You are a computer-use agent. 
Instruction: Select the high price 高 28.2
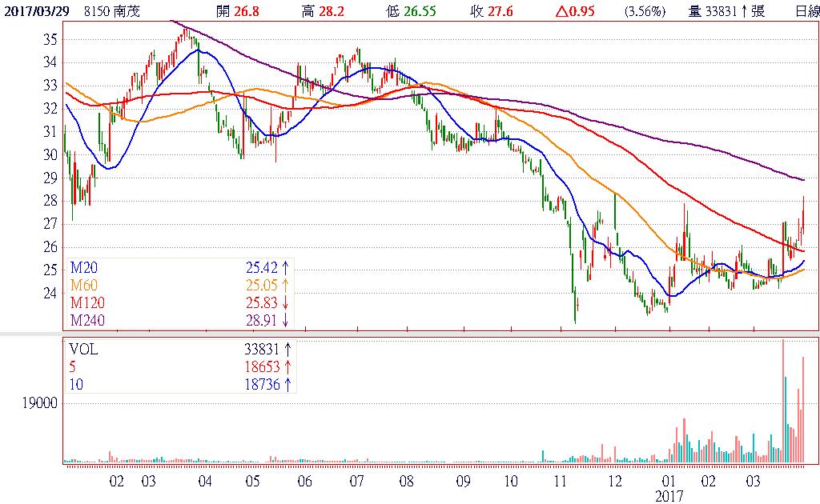tap(328, 10)
